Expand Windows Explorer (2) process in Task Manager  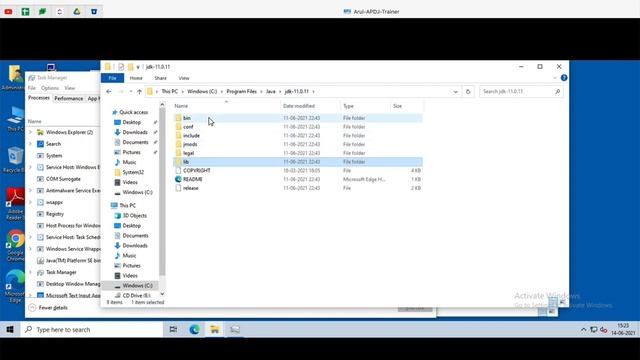tap(30, 132)
